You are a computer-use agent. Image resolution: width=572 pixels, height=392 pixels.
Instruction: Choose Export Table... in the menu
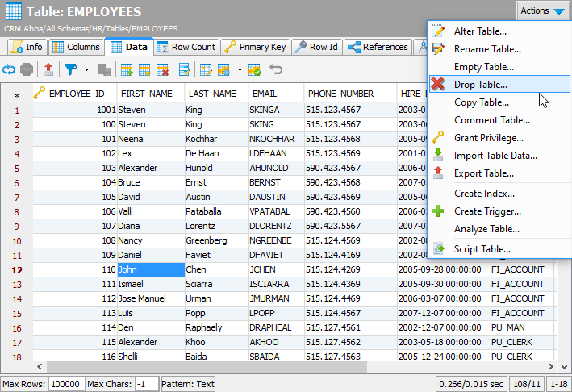point(483,173)
